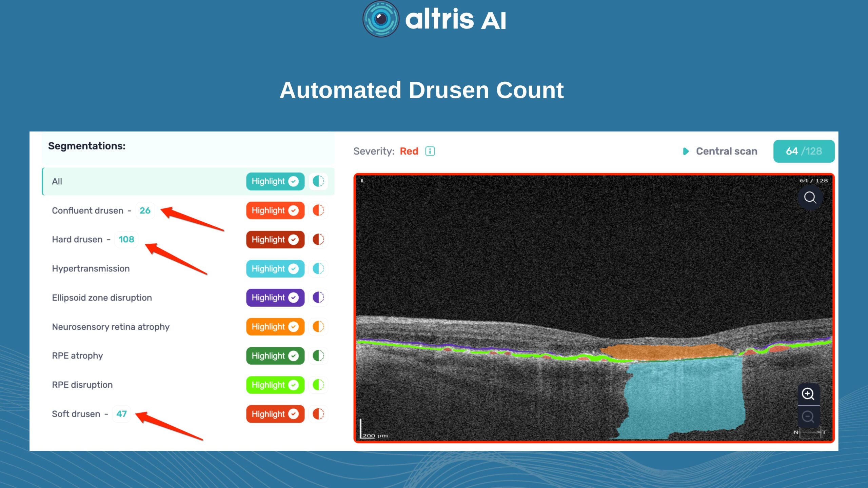Click the Hard drusen count 108
This screenshot has width=868, height=488.
pos(126,240)
